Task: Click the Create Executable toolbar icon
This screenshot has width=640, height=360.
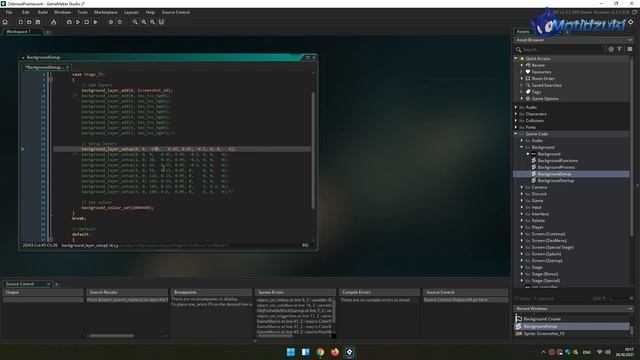Action: point(53,22)
